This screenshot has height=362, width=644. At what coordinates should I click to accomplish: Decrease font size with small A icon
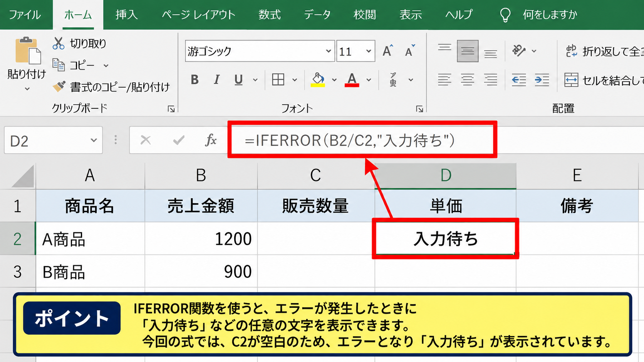click(410, 51)
